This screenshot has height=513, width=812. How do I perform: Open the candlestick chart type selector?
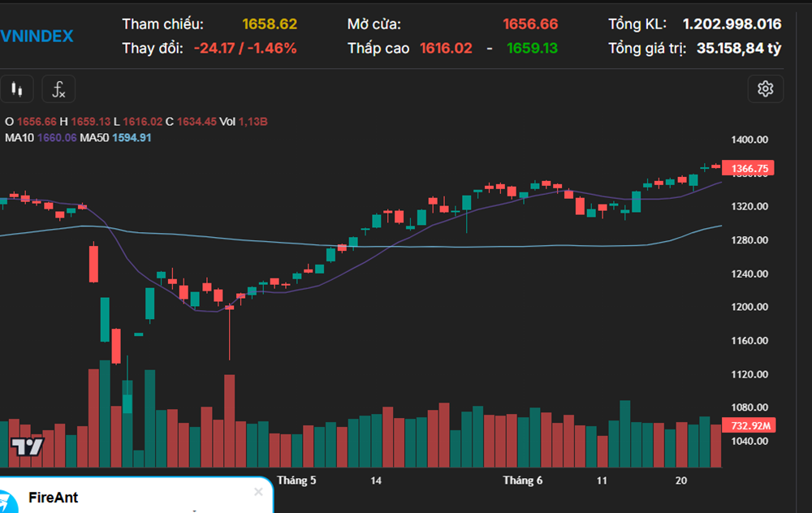tap(16, 89)
